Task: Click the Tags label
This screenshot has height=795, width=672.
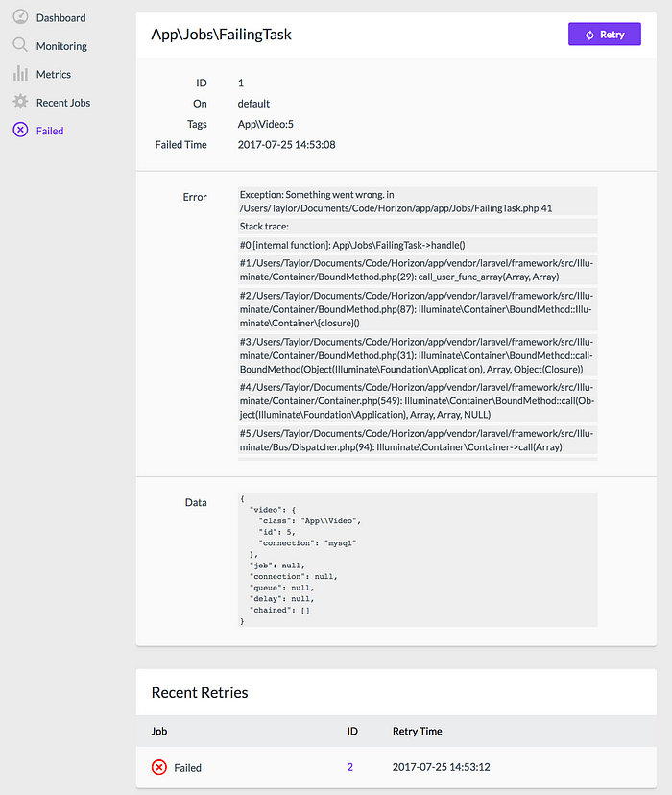Action: [197, 124]
